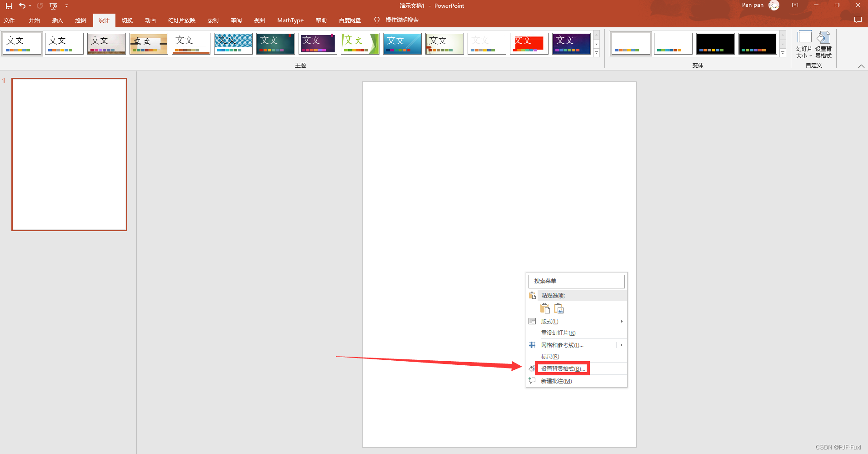Paste using destination theme icon
Viewport: 868px width, 454px height.
[x=545, y=308]
